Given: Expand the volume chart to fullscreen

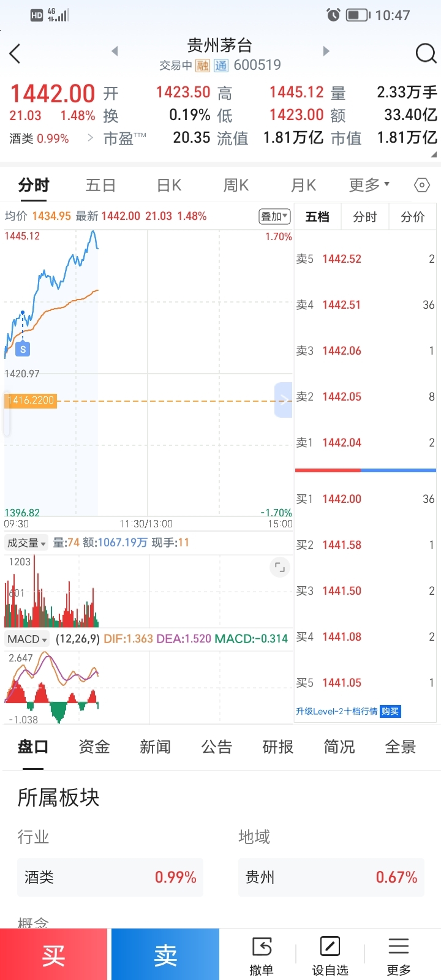Looking at the screenshot, I should (279, 567).
